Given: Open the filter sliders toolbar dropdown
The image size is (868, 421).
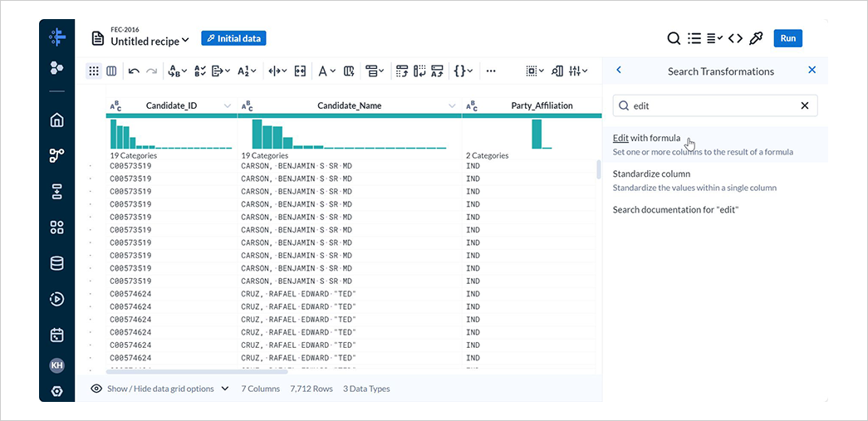Looking at the screenshot, I should tap(578, 71).
